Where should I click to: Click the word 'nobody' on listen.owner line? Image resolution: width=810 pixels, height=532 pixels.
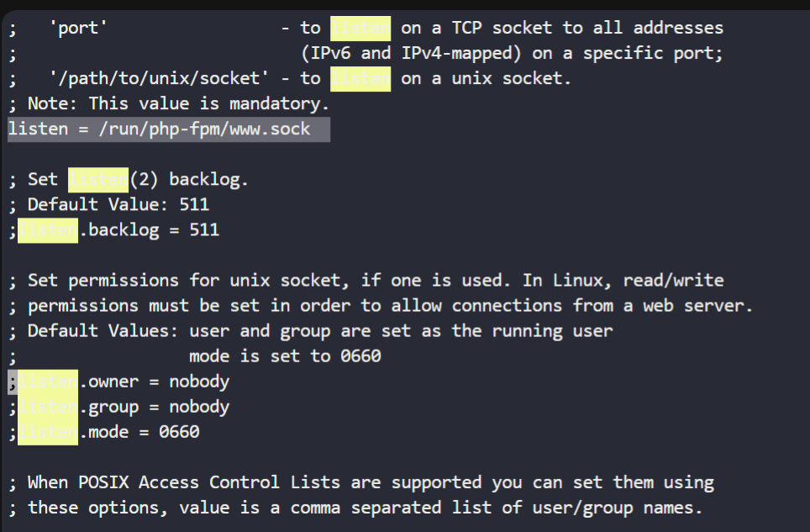(x=199, y=382)
